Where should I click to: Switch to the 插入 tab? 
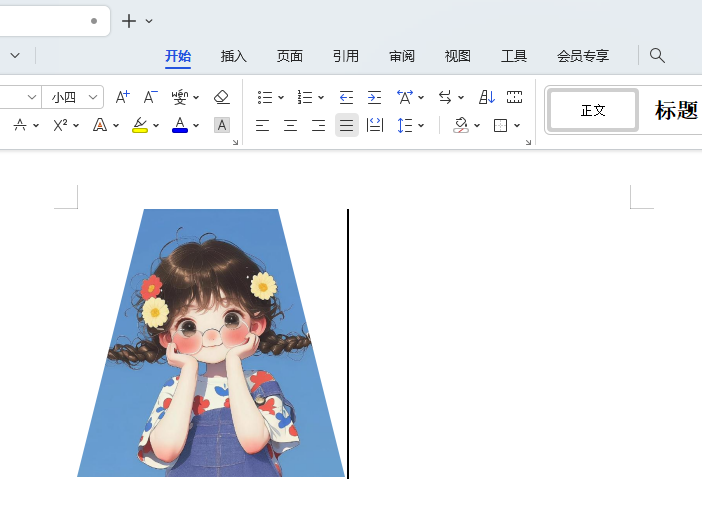pos(234,56)
